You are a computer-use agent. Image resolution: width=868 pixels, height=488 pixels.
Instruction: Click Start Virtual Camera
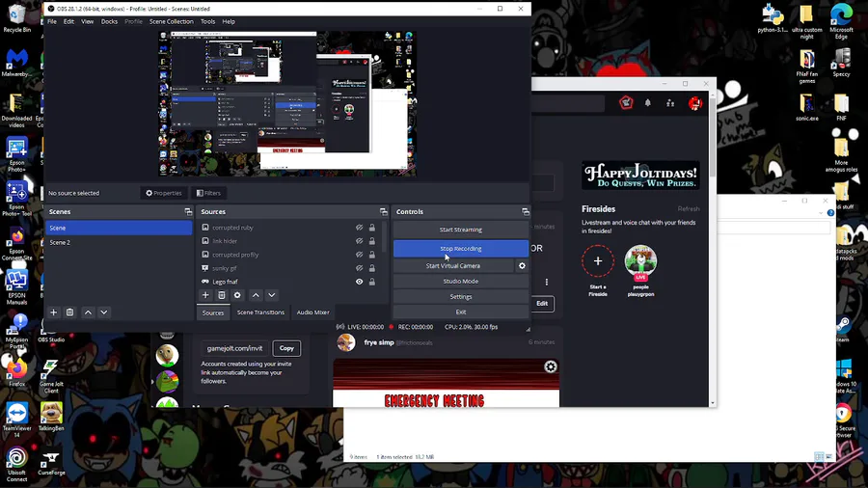453,265
